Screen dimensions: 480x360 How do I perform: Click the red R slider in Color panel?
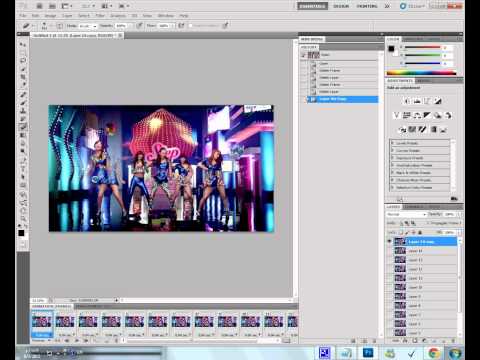coord(422,48)
